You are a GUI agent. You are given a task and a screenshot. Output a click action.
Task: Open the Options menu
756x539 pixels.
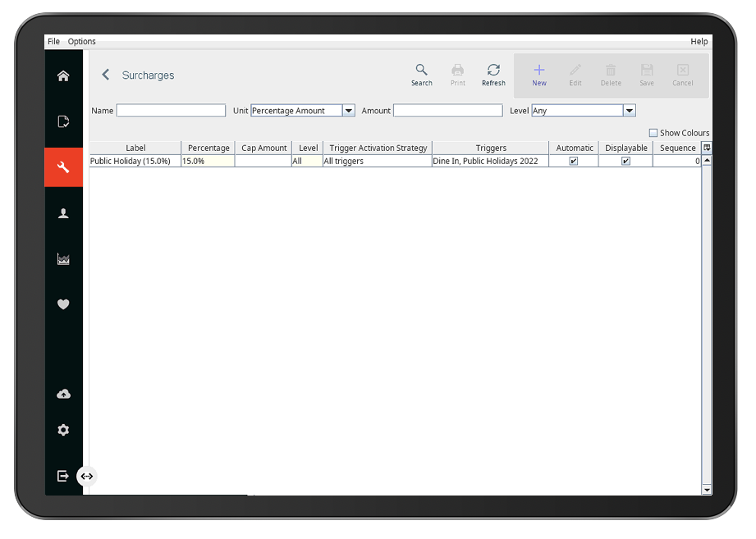(81, 41)
